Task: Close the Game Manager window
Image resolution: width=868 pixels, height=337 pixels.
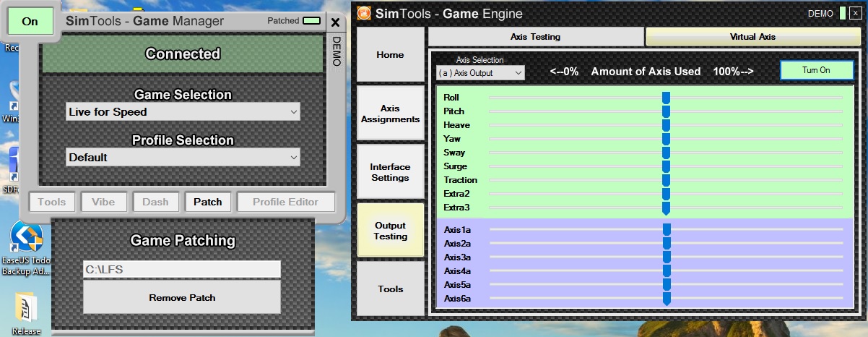Action: pyautogui.click(x=335, y=22)
